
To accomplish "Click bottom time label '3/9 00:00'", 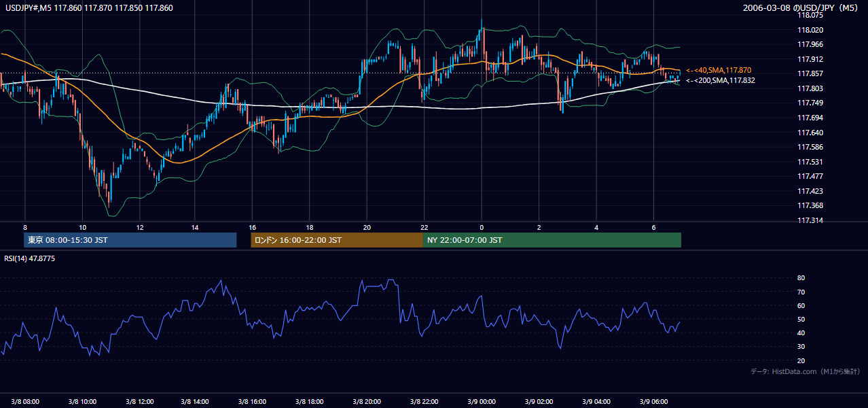I will click(x=482, y=401).
